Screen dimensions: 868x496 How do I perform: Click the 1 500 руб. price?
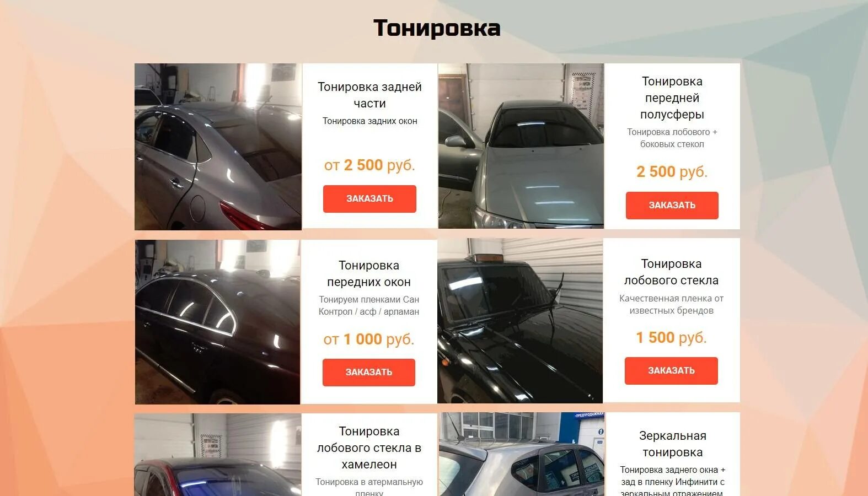point(671,337)
